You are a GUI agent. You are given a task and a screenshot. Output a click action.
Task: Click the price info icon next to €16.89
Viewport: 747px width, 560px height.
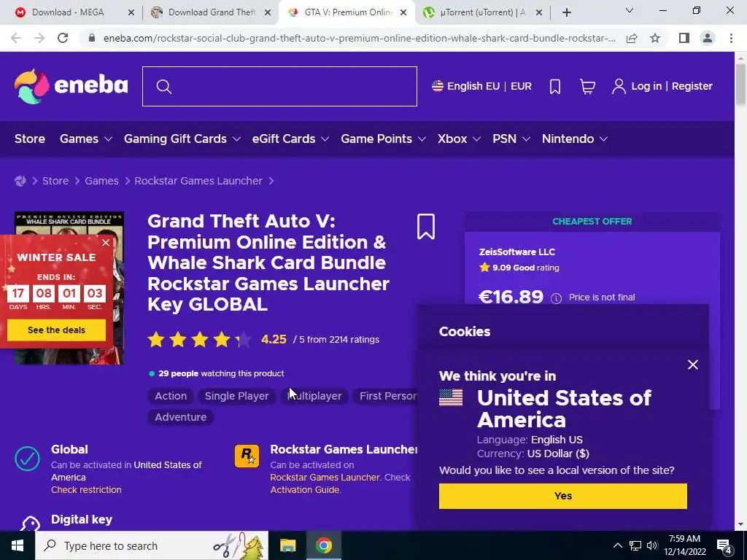point(556,298)
